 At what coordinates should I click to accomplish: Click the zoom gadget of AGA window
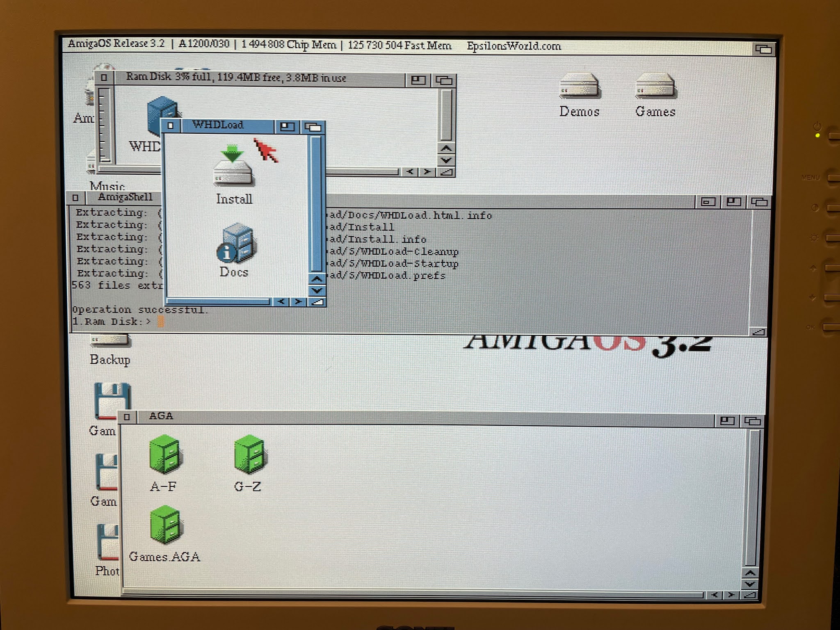coord(727,421)
